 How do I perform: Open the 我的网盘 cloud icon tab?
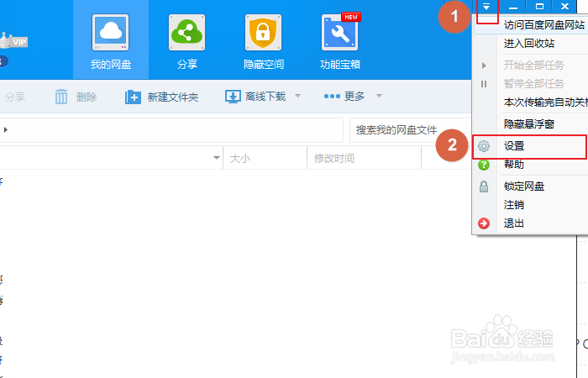(111, 40)
